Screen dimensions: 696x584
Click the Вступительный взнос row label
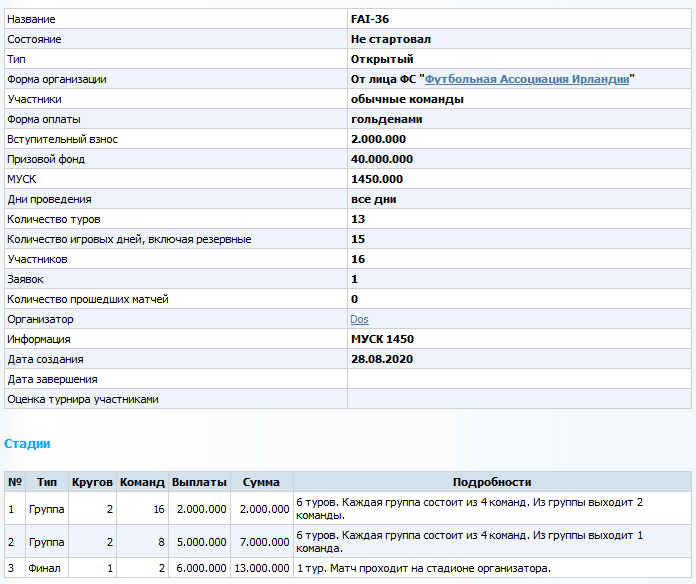[63, 139]
